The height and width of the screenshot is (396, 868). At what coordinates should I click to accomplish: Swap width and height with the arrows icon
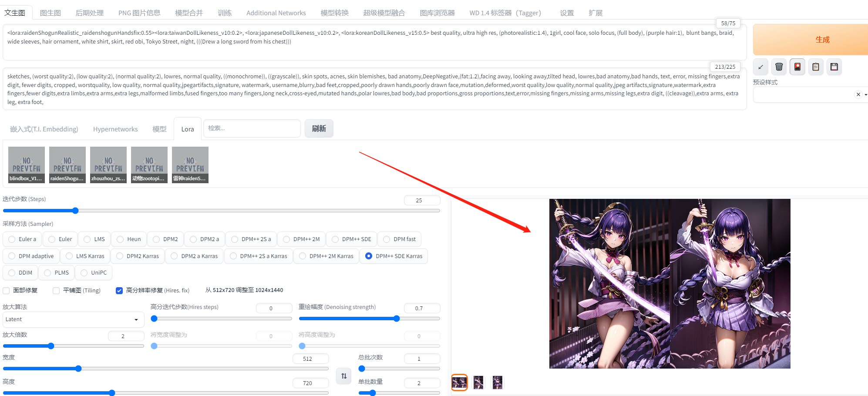pyautogui.click(x=343, y=376)
